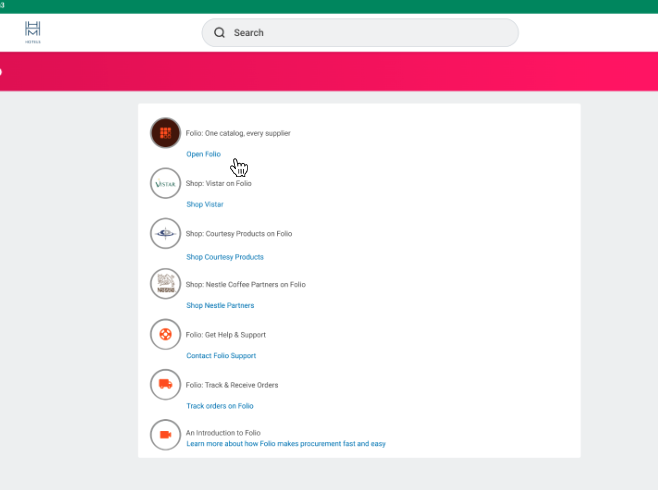
Task: Click the HM Hotels logo
Action: point(33,32)
